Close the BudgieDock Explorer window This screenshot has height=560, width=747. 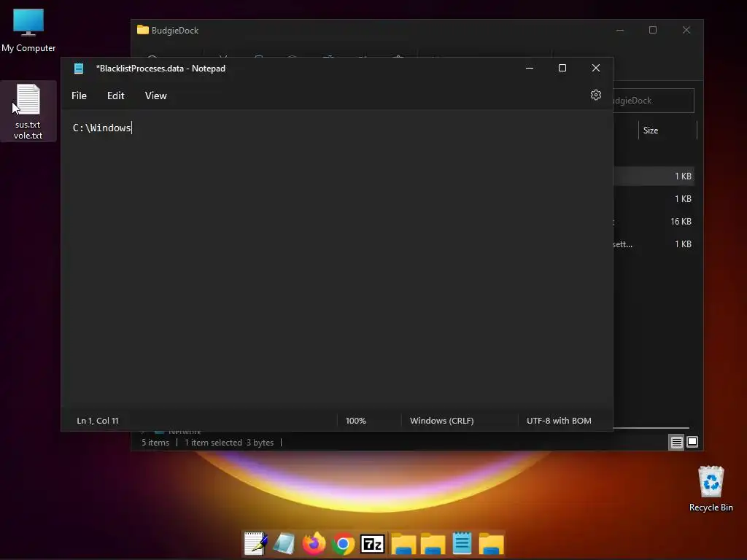[686, 30]
